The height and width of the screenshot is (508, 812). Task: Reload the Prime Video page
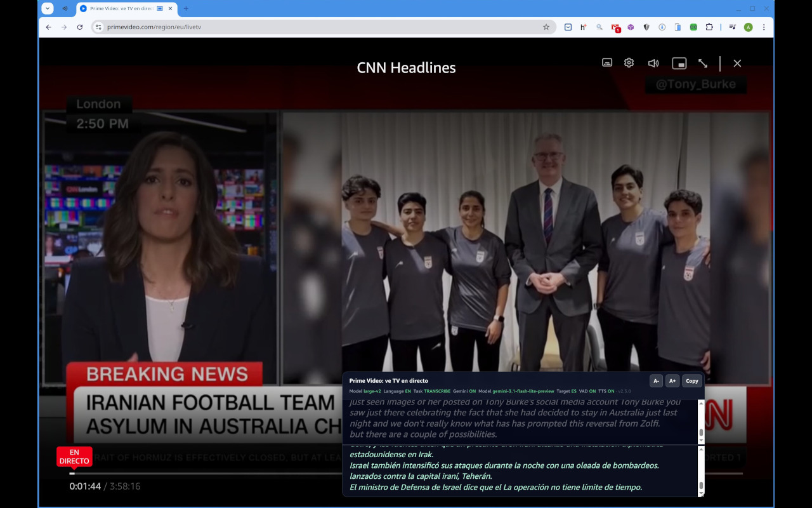80,27
